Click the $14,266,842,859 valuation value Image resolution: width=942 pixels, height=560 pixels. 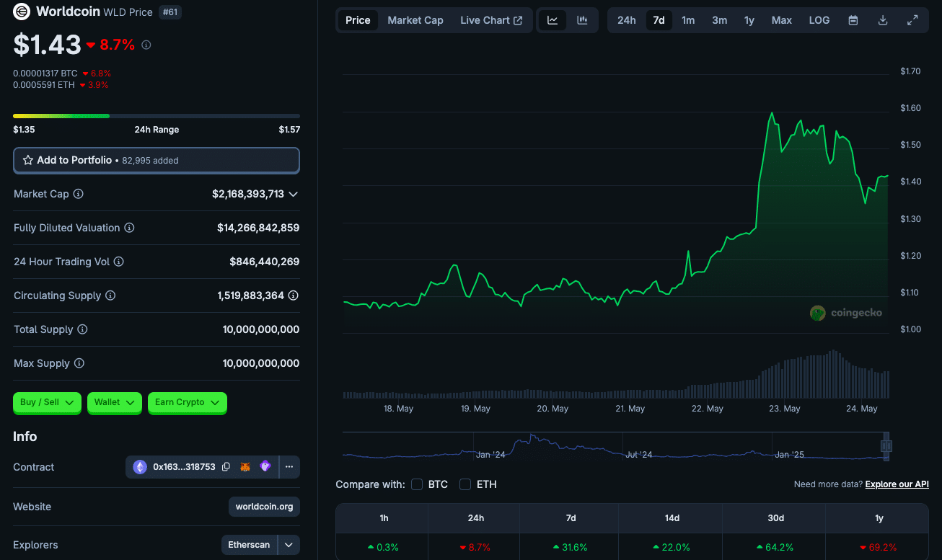(258, 228)
